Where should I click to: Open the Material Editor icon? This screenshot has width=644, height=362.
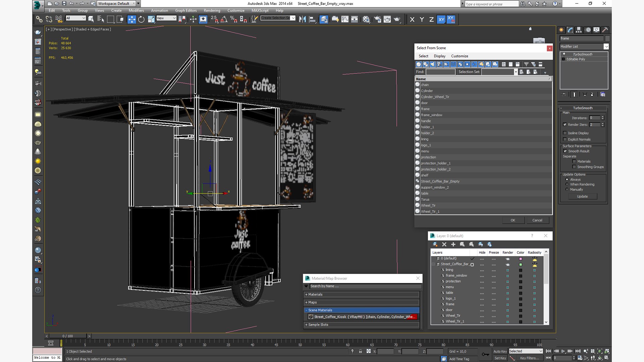(366, 19)
